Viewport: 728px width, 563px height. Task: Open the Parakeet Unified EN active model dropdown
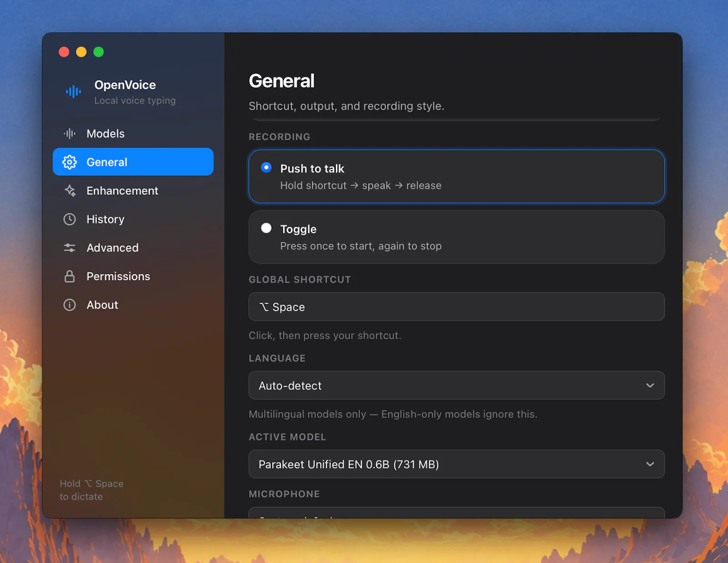[x=456, y=464]
